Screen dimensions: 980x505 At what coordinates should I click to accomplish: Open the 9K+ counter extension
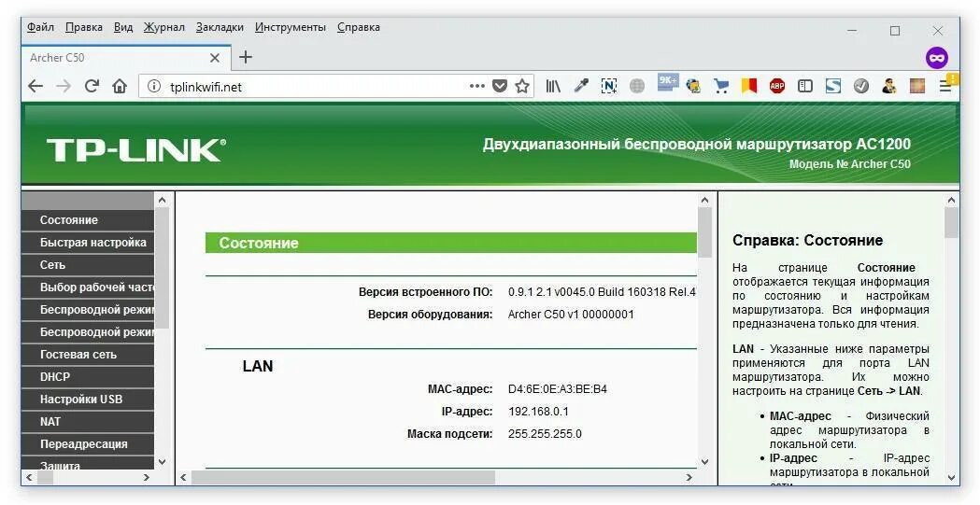pyautogui.click(x=667, y=82)
